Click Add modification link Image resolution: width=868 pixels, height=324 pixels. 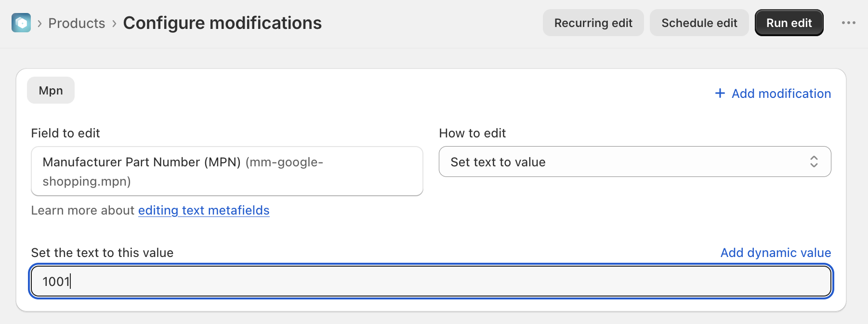[x=781, y=94]
